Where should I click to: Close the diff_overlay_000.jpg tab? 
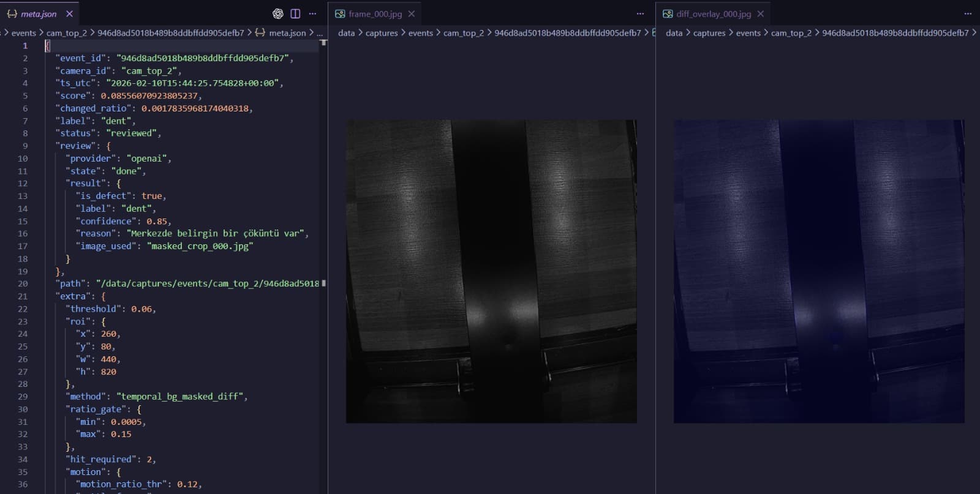761,13
